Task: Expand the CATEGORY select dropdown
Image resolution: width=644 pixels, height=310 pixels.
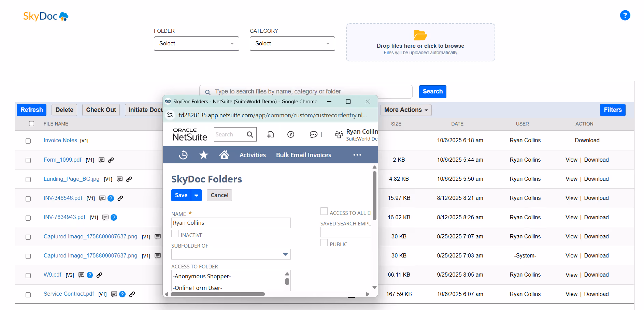Action: 292,44
